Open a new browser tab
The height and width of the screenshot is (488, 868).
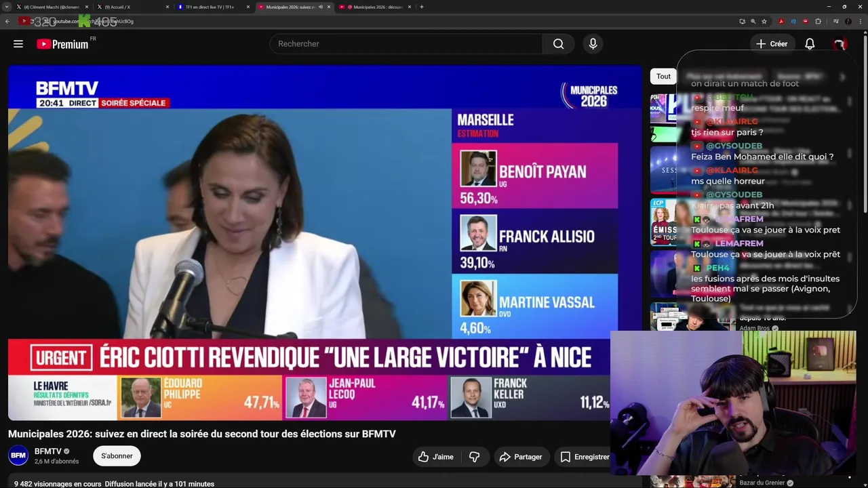(x=422, y=7)
